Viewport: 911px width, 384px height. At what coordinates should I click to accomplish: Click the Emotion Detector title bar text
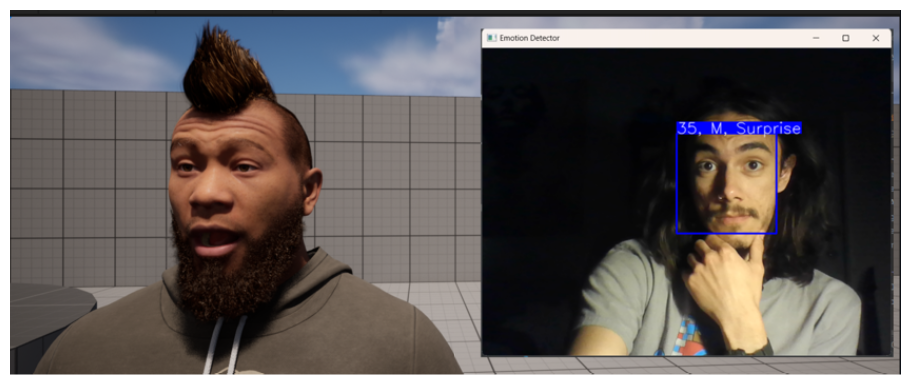pos(529,38)
